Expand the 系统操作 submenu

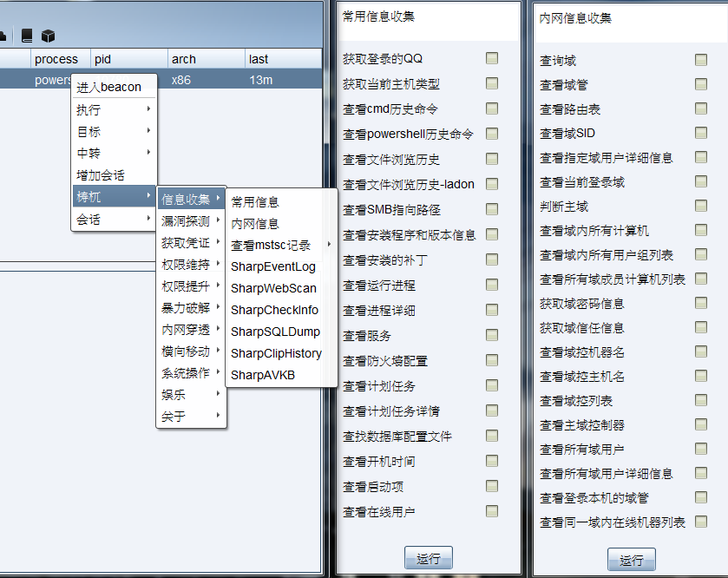191,373
